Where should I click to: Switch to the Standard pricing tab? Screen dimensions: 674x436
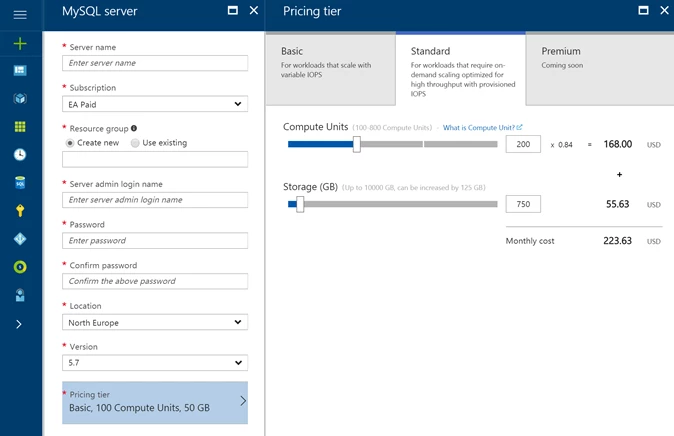coord(460,69)
